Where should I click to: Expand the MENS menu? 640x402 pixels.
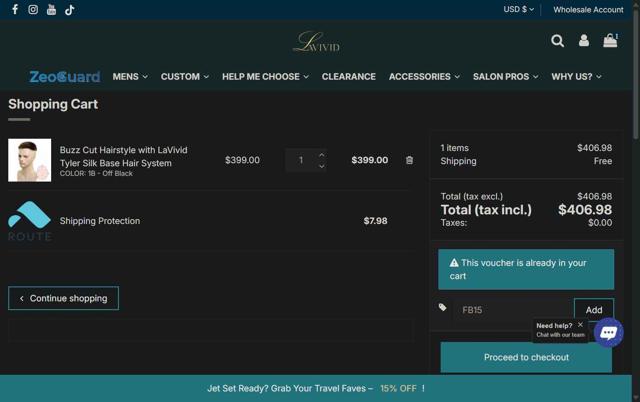[130, 77]
